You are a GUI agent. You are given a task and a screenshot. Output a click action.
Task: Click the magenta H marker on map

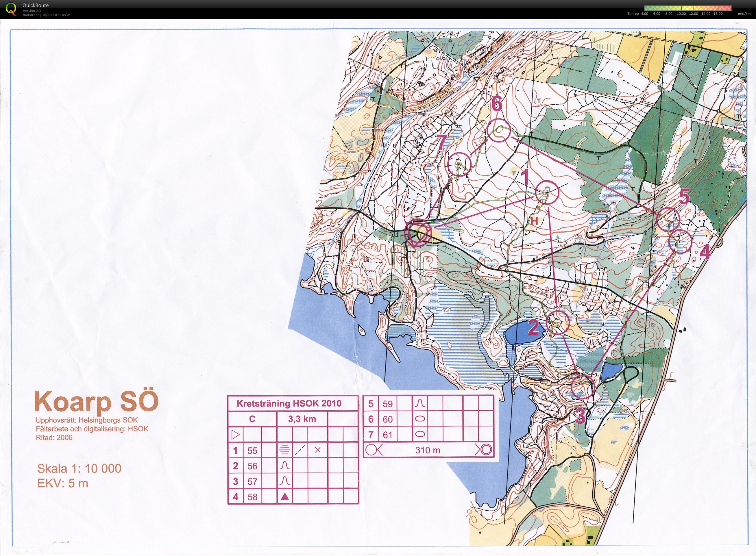(x=535, y=221)
